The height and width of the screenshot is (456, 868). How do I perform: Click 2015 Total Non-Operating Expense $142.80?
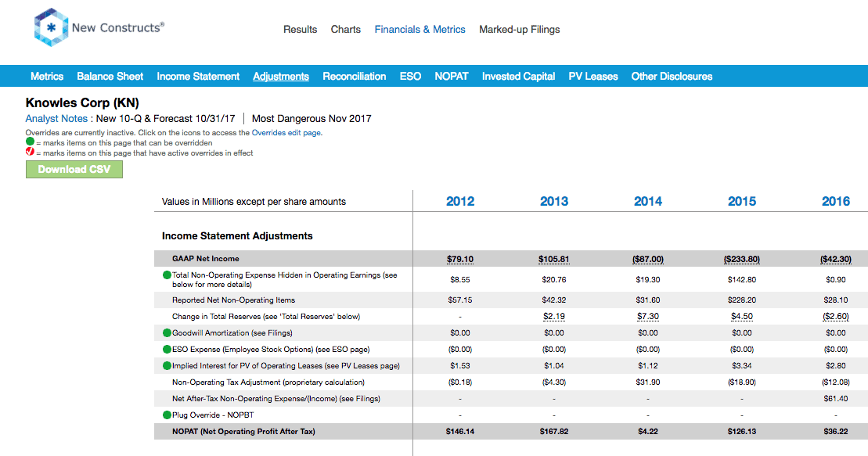point(742,279)
